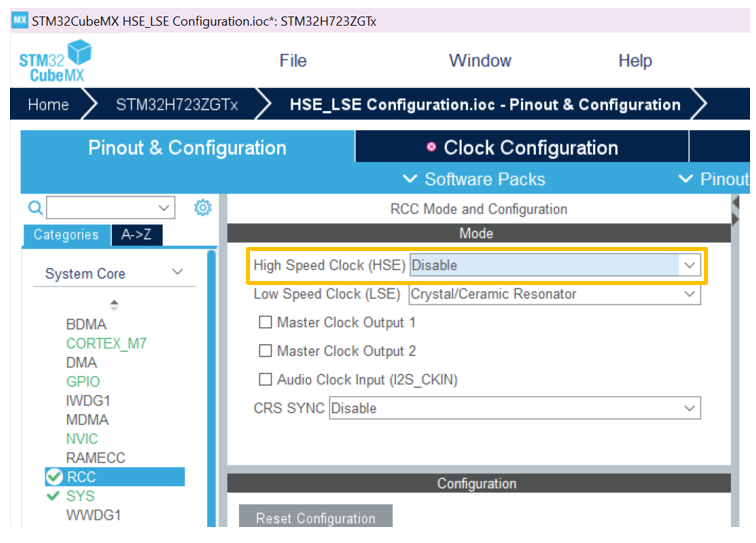Click the Mode section header
756x543 pixels.
[x=479, y=233]
